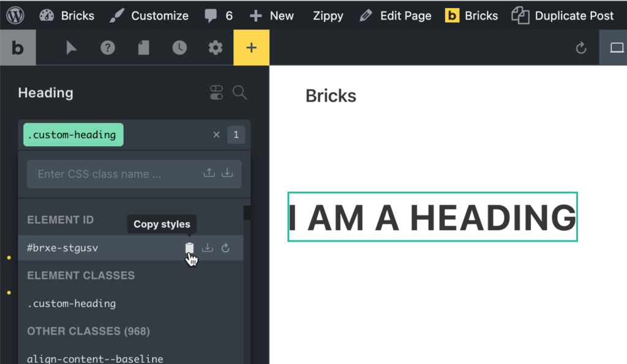
Task: Search element settings with the magnifier icon
Action: 239,92
